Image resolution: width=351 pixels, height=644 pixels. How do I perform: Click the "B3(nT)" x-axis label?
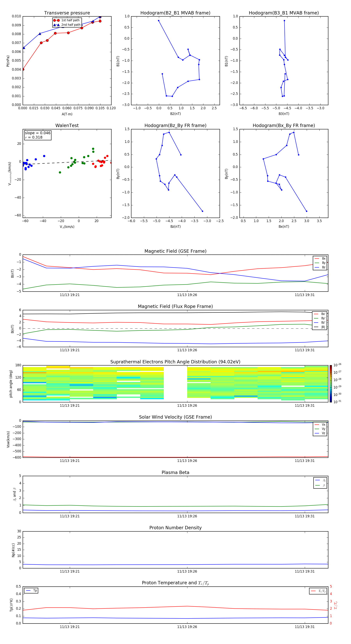click(284, 114)
